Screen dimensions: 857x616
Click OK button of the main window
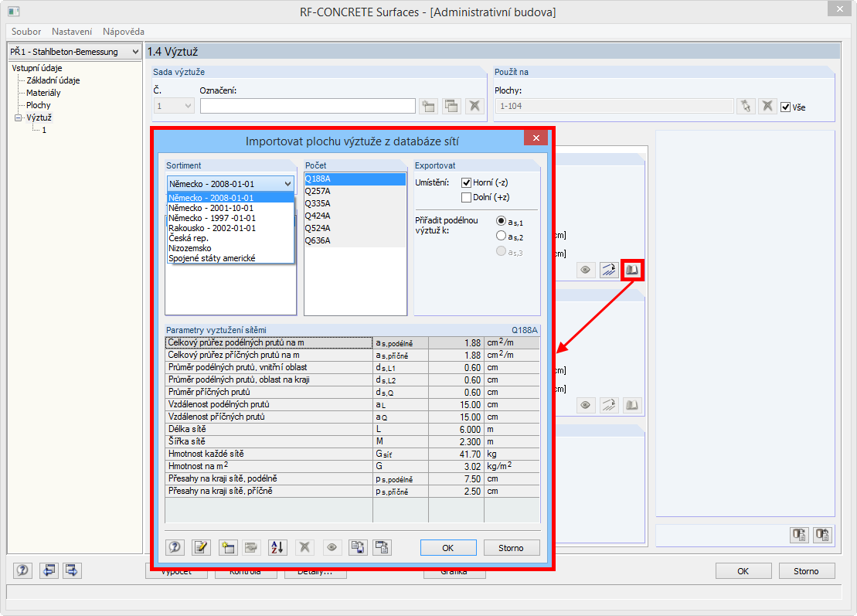point(743,571)
